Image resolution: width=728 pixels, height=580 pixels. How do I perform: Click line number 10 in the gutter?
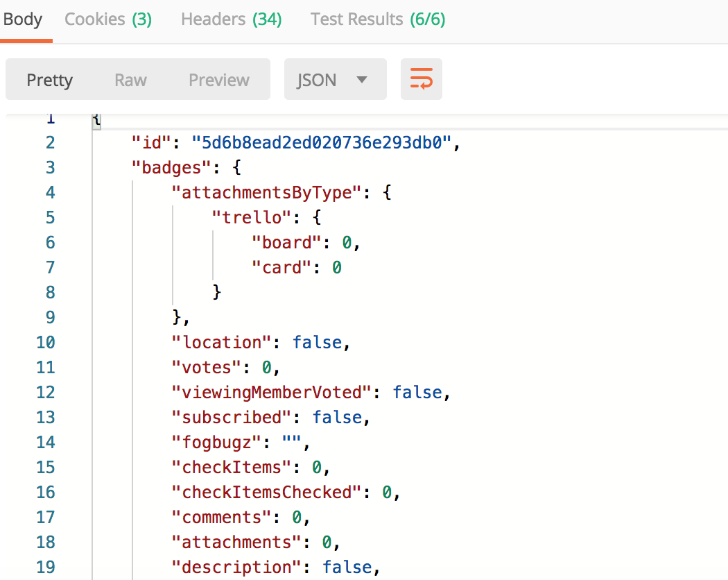[46, 343]
